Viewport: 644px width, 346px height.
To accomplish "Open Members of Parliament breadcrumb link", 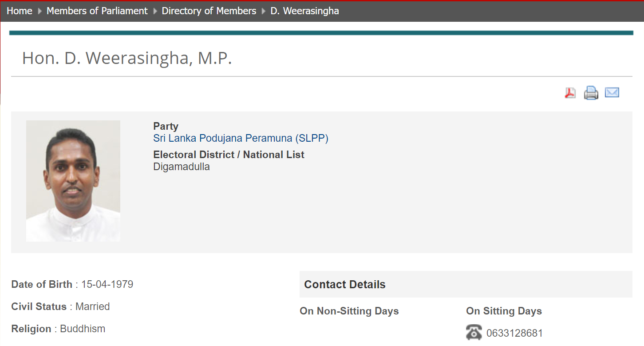I will pos(97,11).
